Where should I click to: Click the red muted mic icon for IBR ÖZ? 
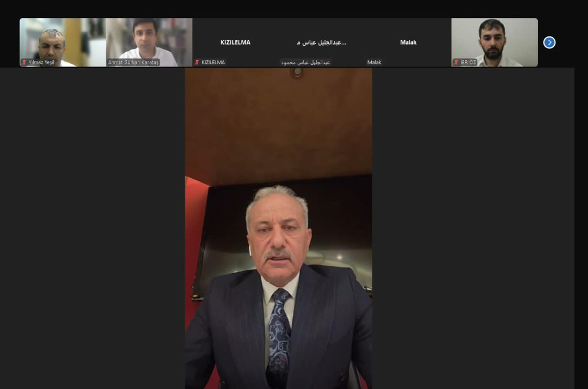[x=456, y=63]
